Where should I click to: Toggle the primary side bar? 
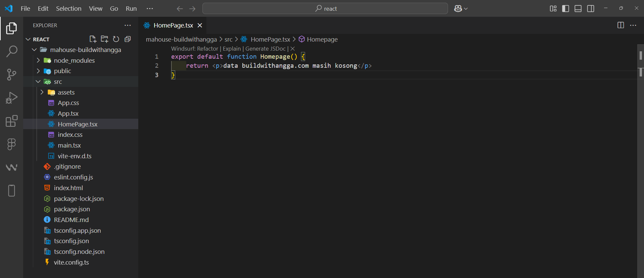(x=565, y=9)
